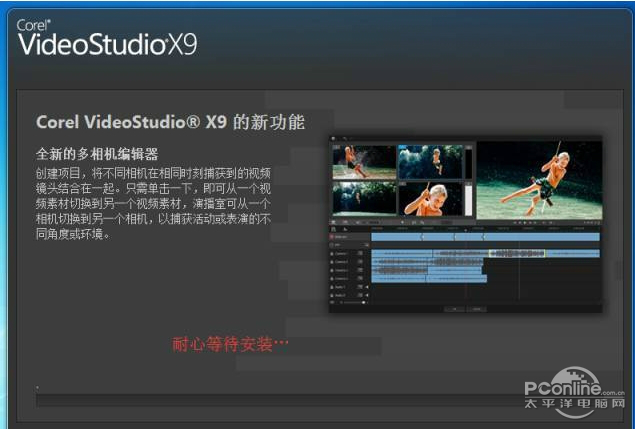Click the large boy-on-swing preview picture
This screenshot has height=429, width=635.
click(539, 180)
